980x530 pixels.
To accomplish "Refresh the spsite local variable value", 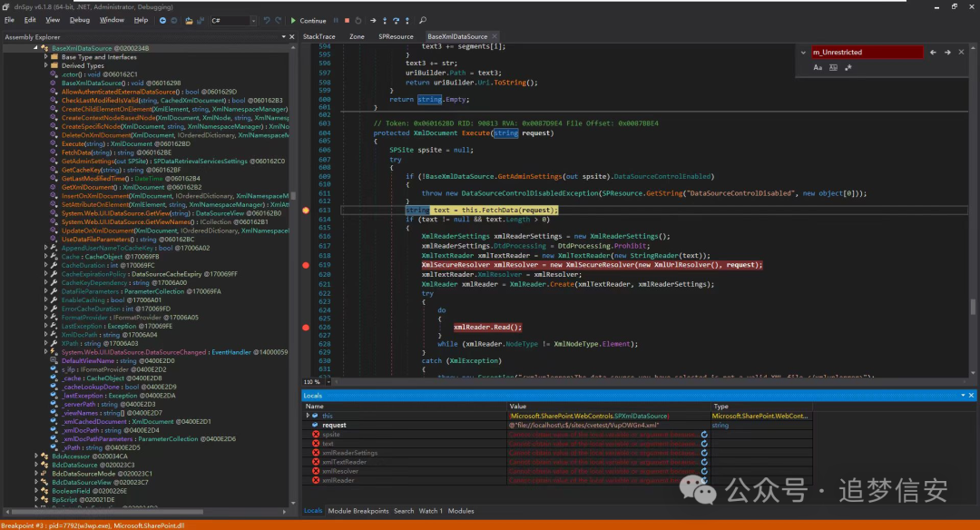I will [703, 435].
